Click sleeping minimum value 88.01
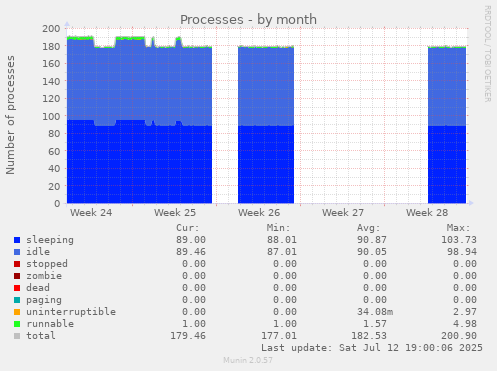 coord(282,240)
